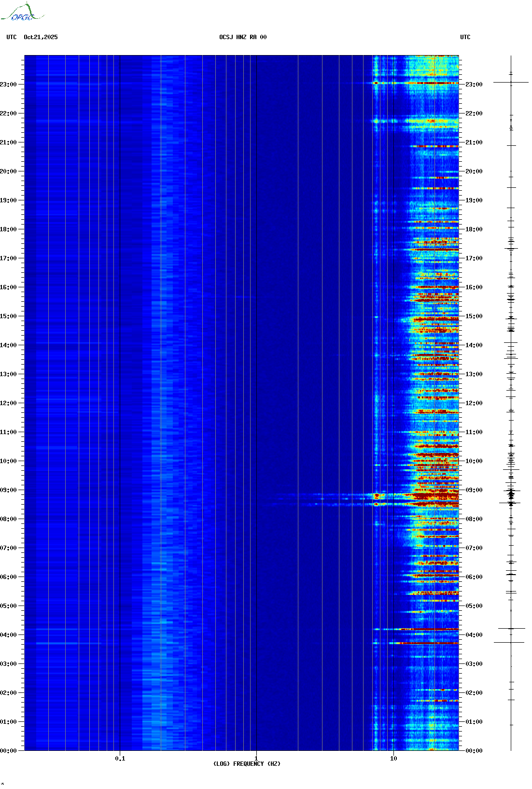Select the 23:00 time label on left axis

coord(8,85)
